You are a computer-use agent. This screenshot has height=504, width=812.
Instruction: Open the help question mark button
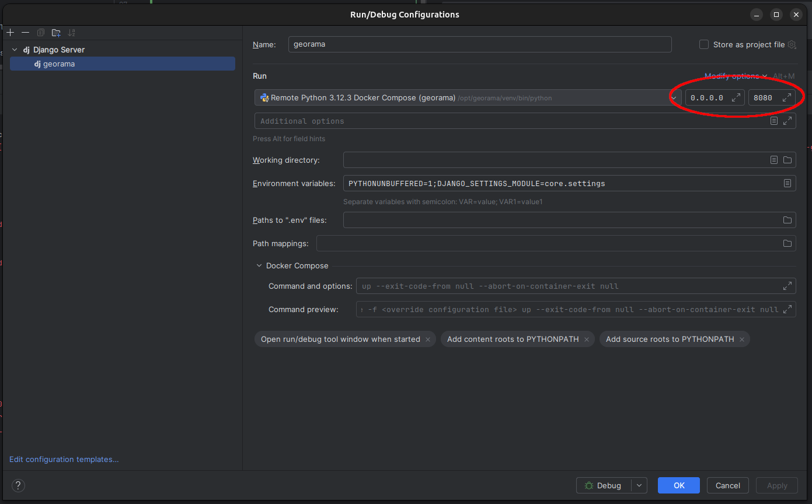pyautogui.click(x=18, y=485)
